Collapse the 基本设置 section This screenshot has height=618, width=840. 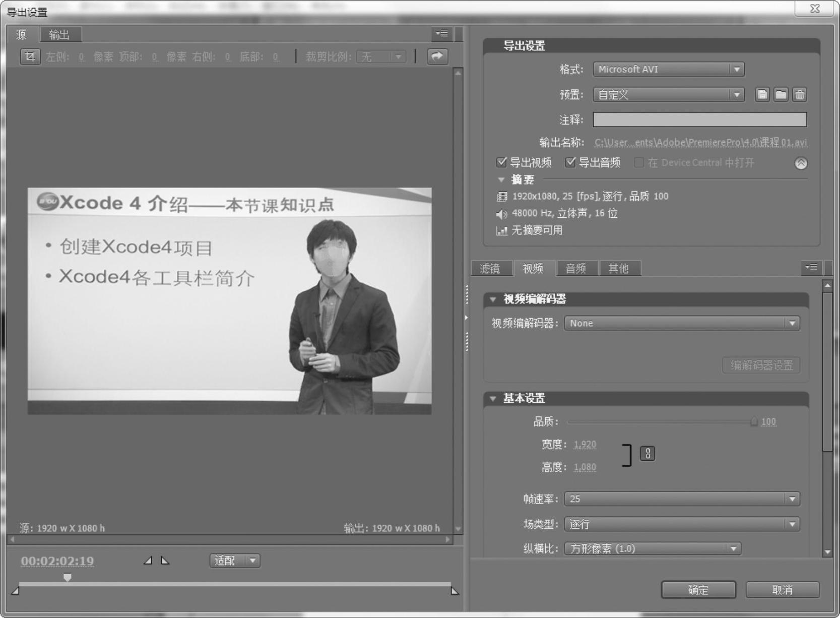click(493, 399)
